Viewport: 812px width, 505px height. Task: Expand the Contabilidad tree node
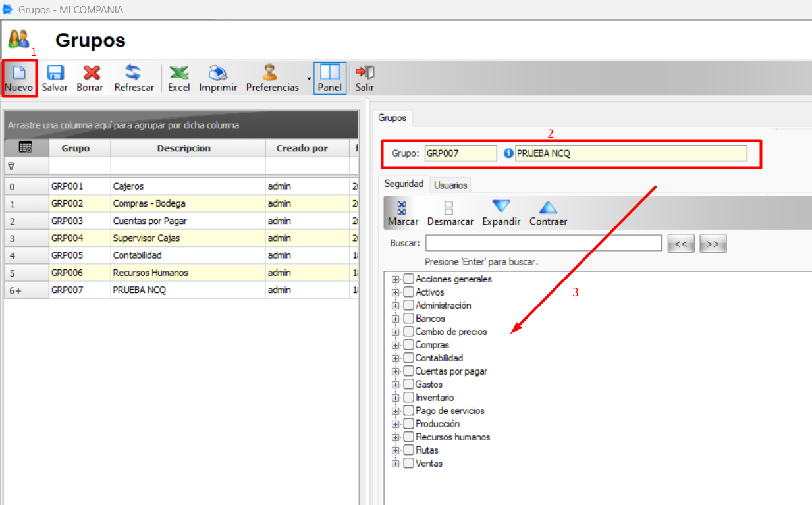pos(395,358)
